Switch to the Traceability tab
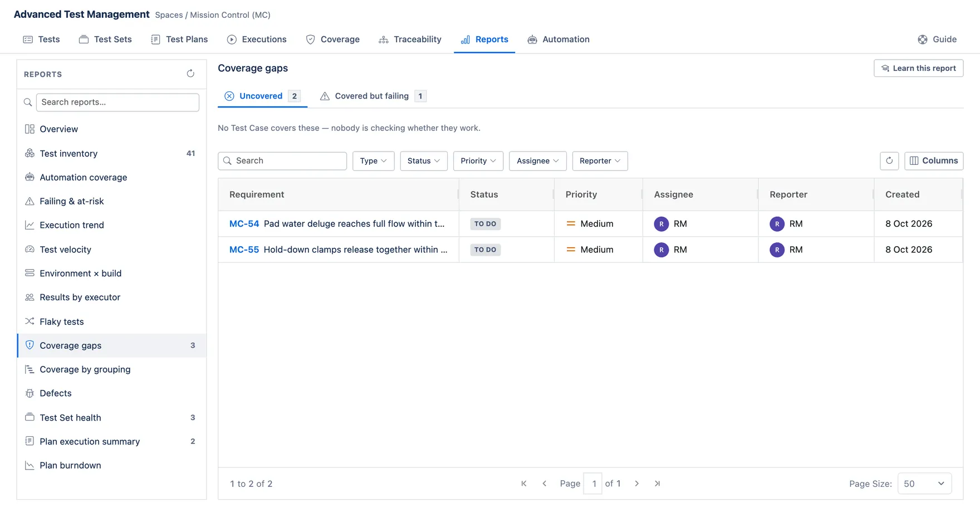980x508 pixels. 410,40
